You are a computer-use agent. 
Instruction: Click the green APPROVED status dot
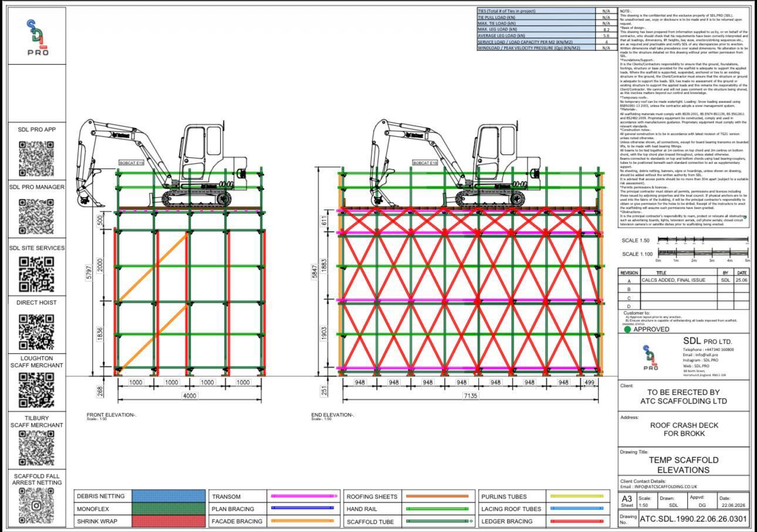[627, 330]
